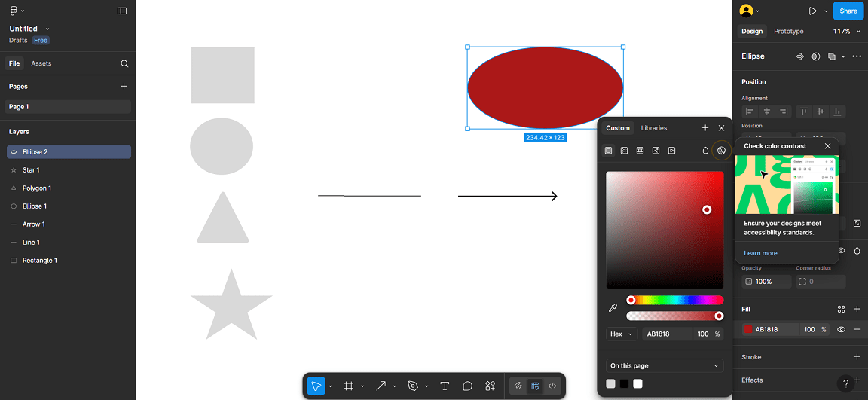Click the Use as mask icon
Image resolution: width=868 pixels, height=400 pixels.
tap(815, 56)
